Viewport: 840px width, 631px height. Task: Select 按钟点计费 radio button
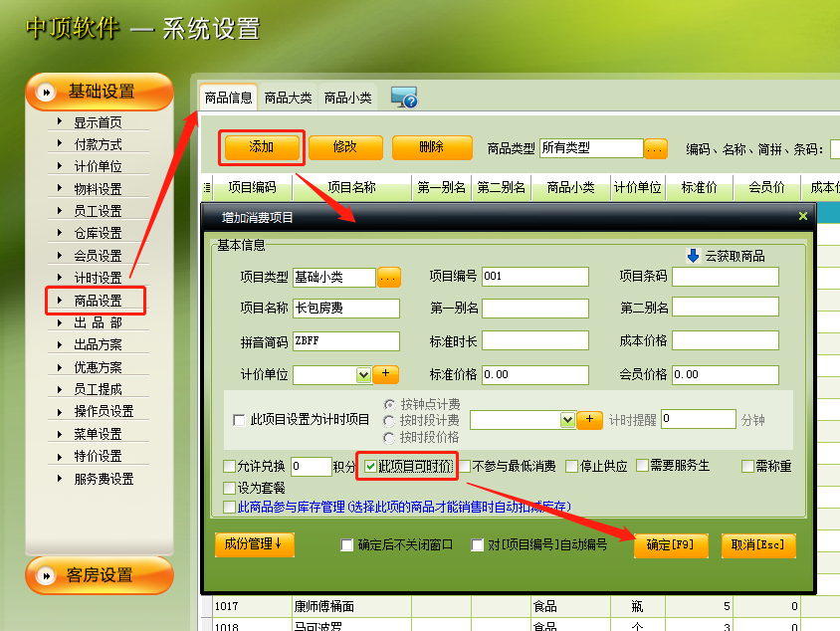389,404
